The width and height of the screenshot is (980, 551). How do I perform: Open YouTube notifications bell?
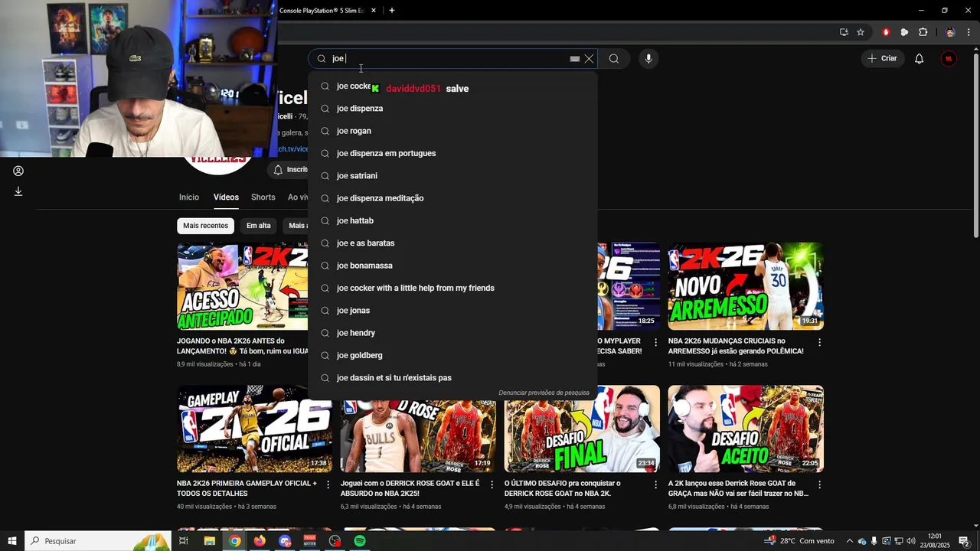coord(919,59)
